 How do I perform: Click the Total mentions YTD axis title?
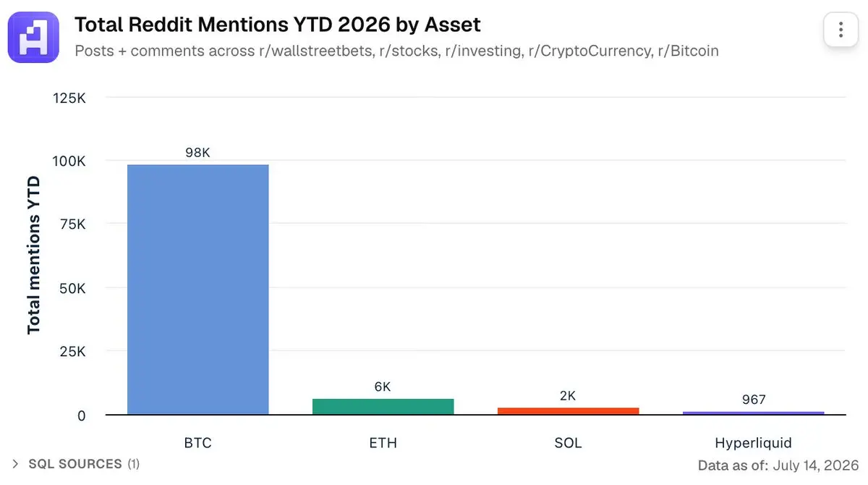33,255
